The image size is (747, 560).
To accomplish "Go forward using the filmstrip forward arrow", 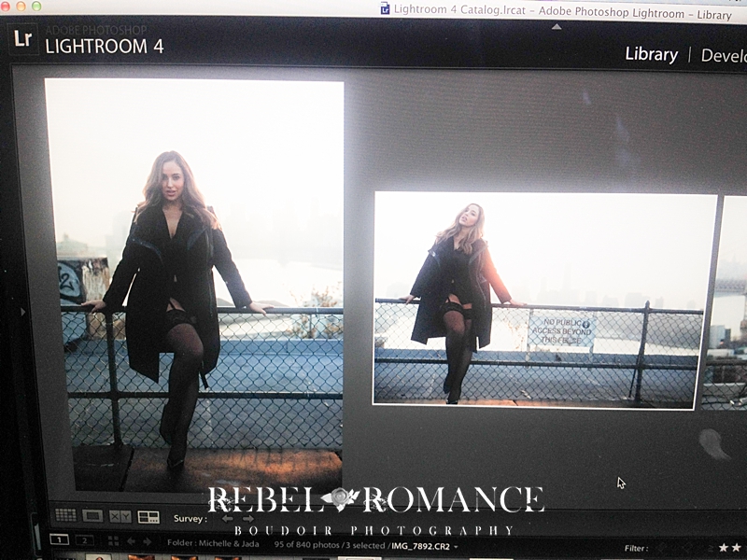I will coord(147,541).
